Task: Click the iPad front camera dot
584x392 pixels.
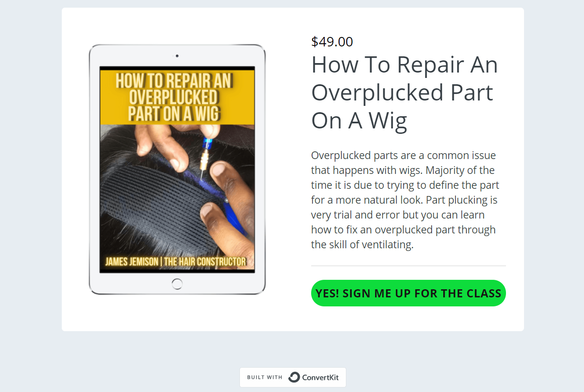Action: pyautogui.click(x=177, y=56)
